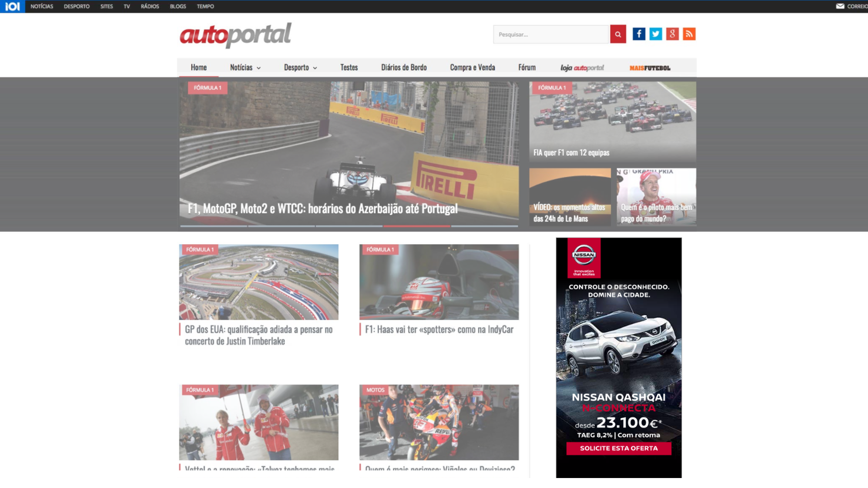The image size is (868, 488).
Task: Click Fórmula 1 tag on Haas card
Action: pos(380,249)
